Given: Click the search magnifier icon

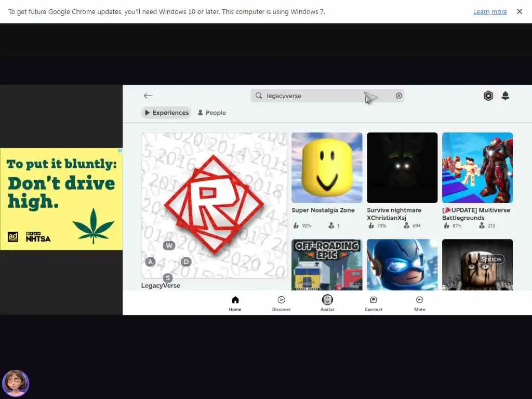Looking at the screenshot, I should point(259,96).
